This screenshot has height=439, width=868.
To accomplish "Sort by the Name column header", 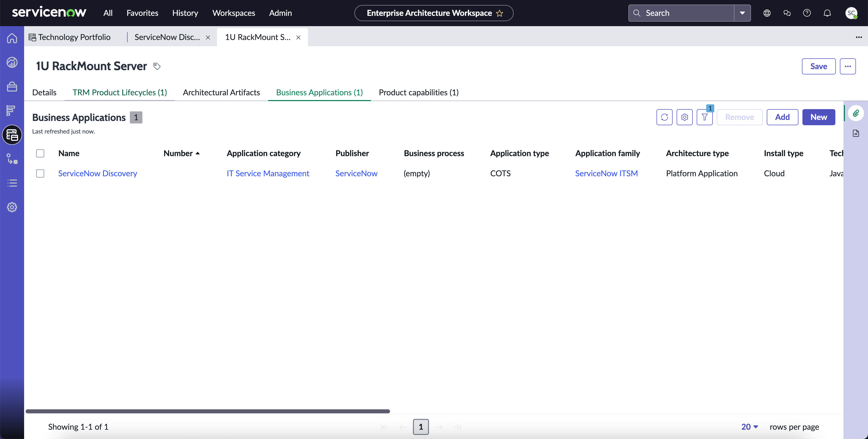I will pos(69,154).
